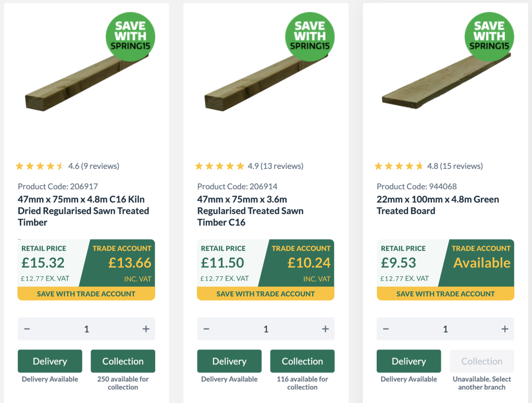Viewport: 532px width, 403px height.
Task: Click the quantity input field for the middle product
Action: pos(266,328)
